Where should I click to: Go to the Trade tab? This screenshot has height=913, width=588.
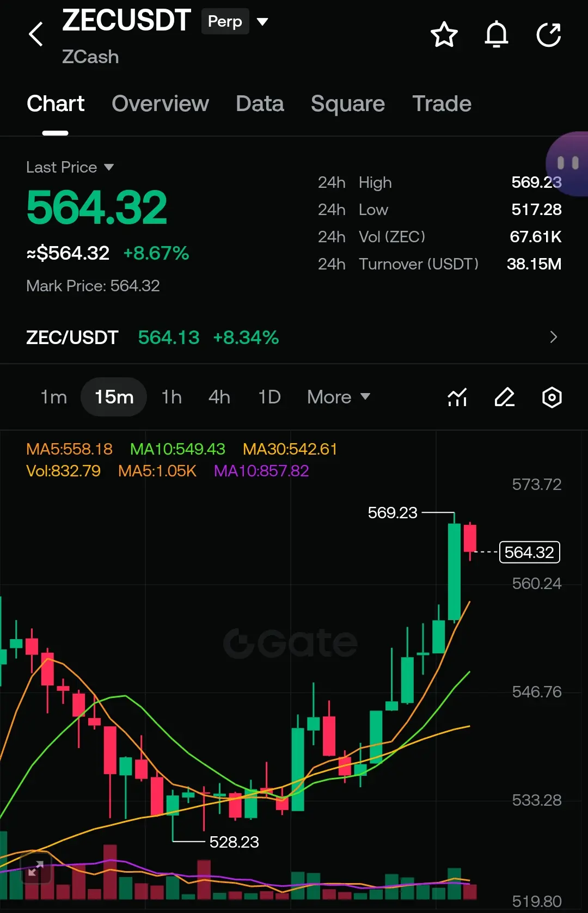pyautogui.click(x=442, y=103)
